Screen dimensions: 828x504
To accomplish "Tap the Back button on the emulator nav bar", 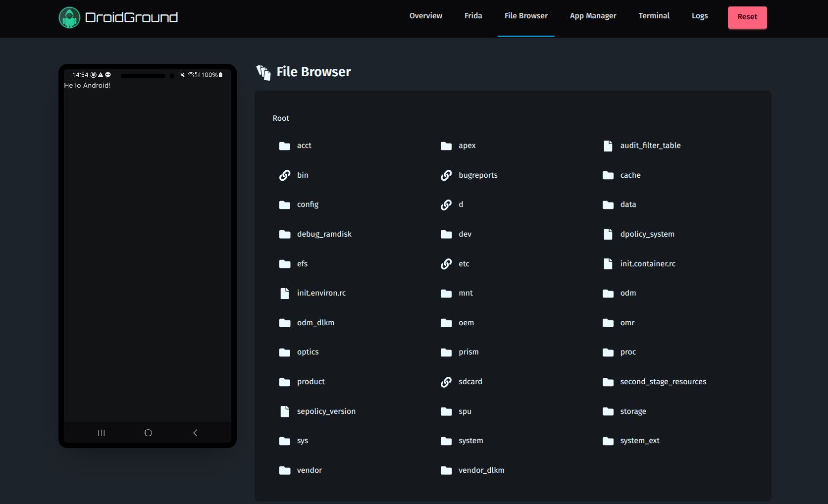I will coord(195,432).
